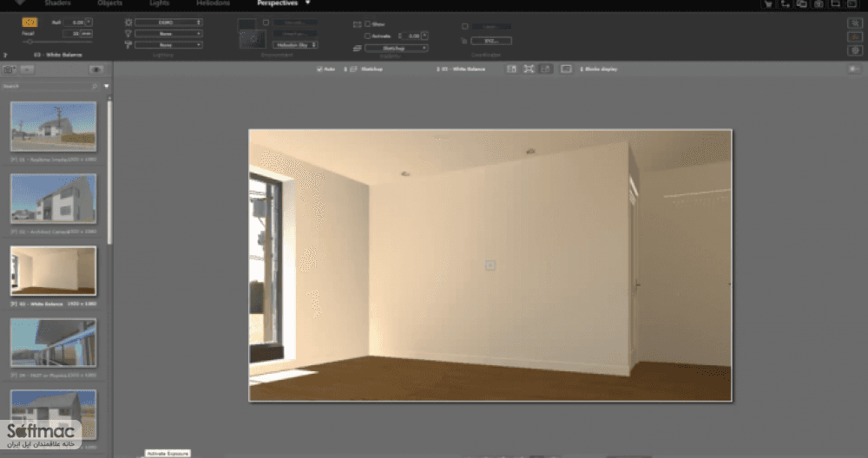Screen dimensions: 868x458
Task: Enable the Activate checkbox
Action: 367,36
